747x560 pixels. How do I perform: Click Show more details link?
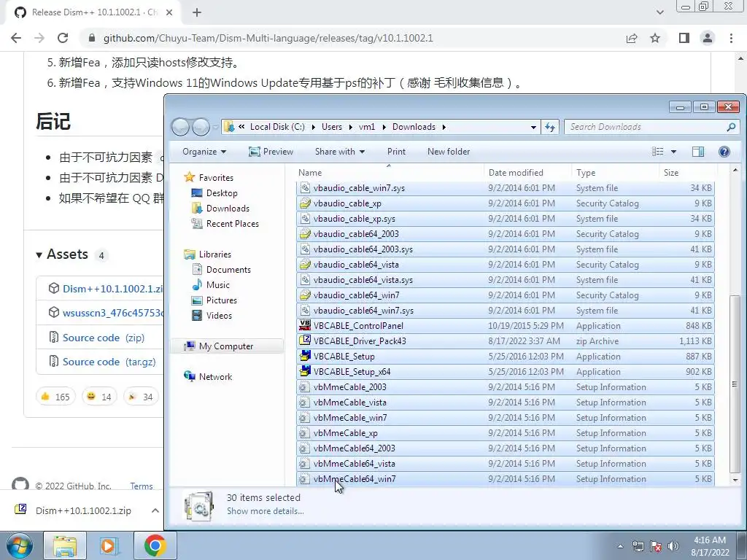tap(265, 511)
